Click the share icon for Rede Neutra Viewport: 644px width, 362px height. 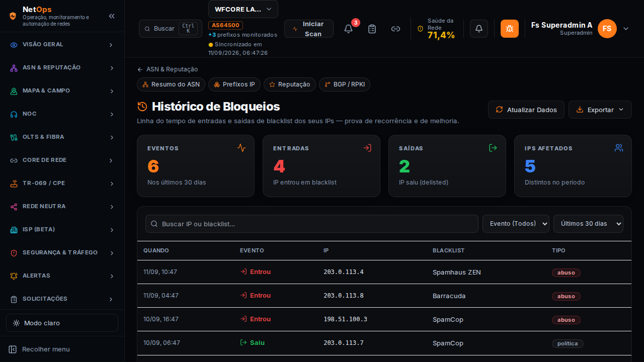coord(14,207)
